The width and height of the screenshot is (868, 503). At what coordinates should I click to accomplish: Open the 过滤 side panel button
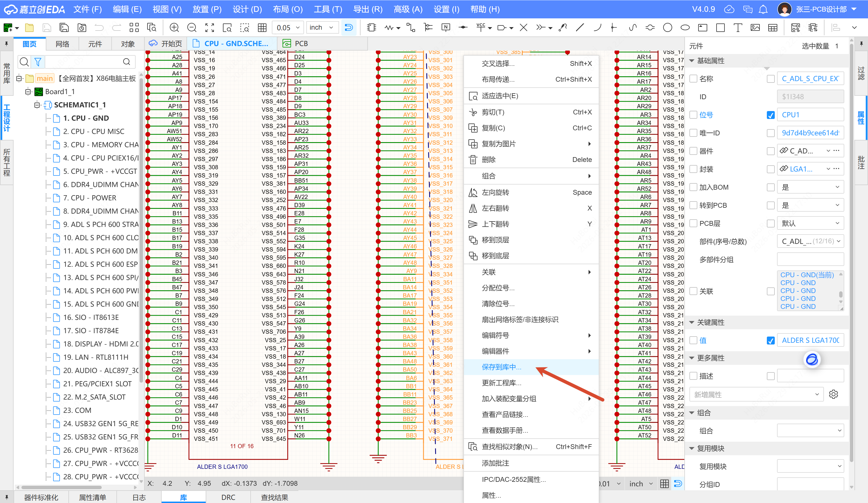861,73
